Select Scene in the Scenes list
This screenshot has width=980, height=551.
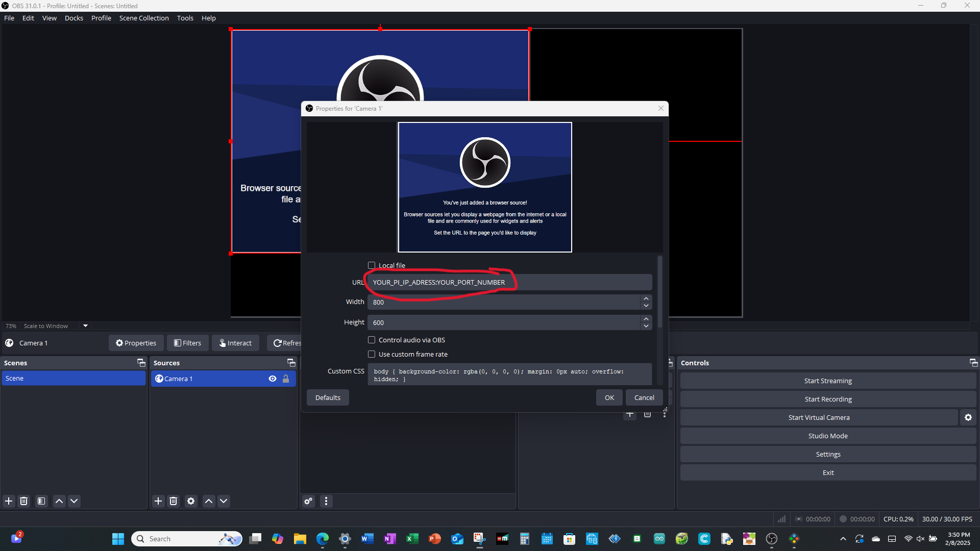(73, 378)
